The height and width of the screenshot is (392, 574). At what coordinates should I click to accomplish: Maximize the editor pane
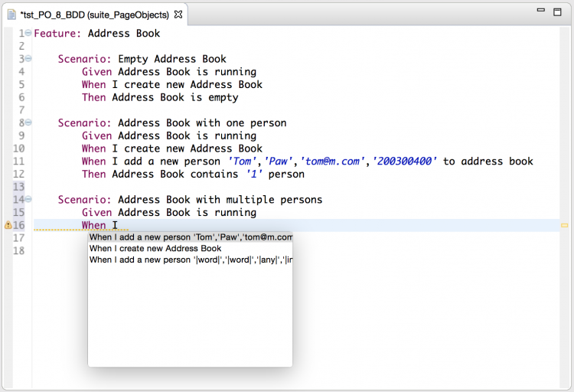click(559, 11)
